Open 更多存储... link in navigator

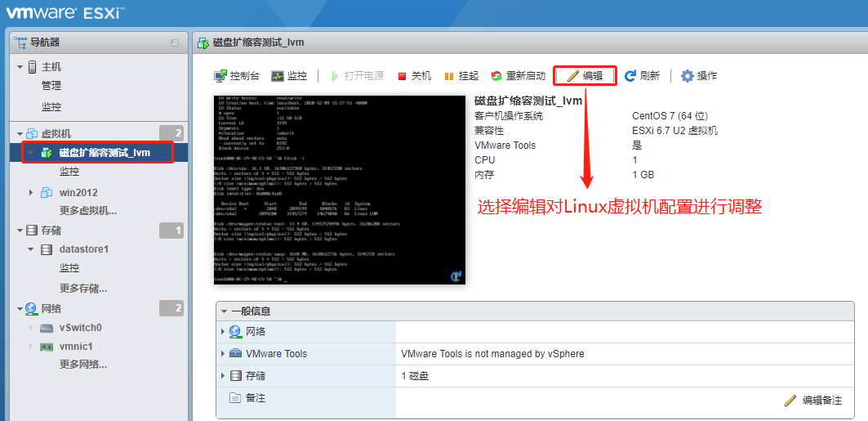pos(83,288)
